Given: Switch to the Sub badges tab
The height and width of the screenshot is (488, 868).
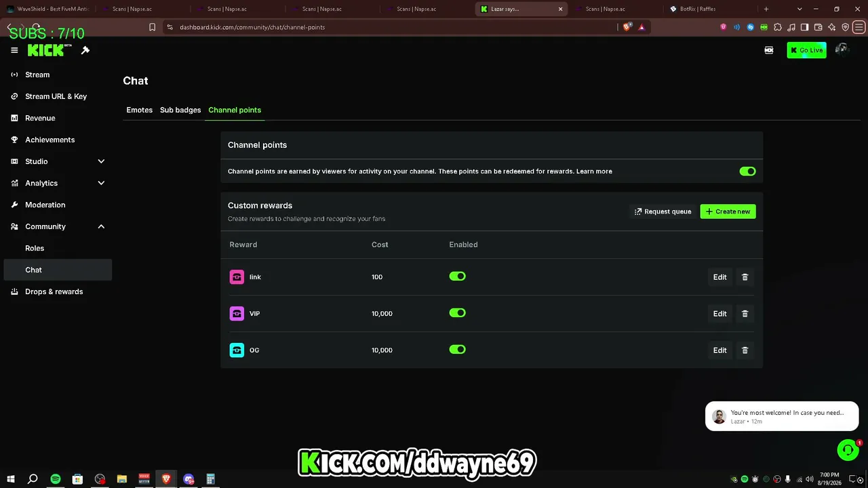Looking at the screenshot, I should (x=180, y=110).
